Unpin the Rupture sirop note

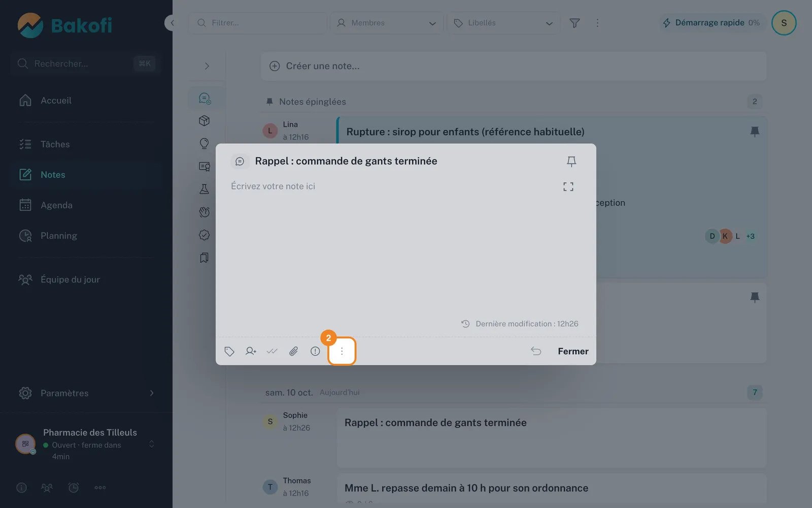[755, 132]
